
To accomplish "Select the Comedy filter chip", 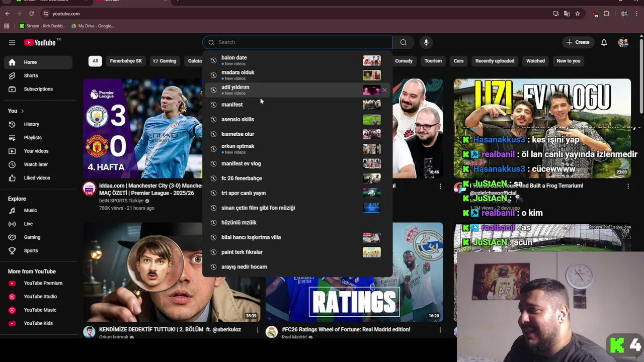I will (404, 61).
